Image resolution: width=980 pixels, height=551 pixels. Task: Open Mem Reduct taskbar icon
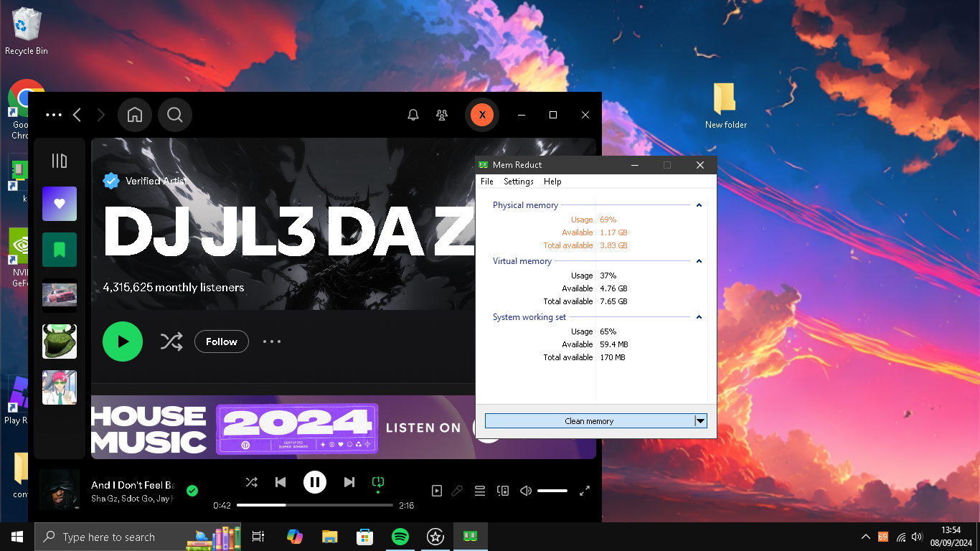(471, 537)
